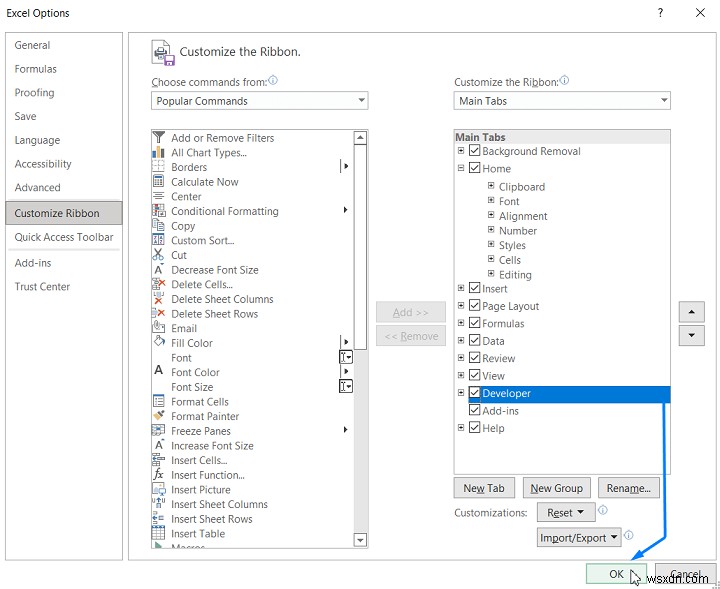
Task: Click the Increase Font Size icon
Action: point(159,445)
